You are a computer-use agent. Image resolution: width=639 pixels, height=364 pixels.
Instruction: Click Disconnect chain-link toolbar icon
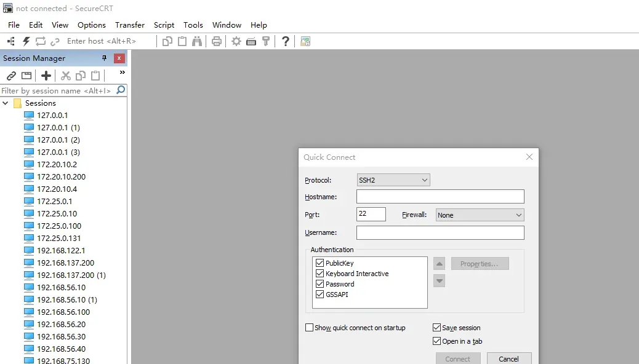(55, 41)
